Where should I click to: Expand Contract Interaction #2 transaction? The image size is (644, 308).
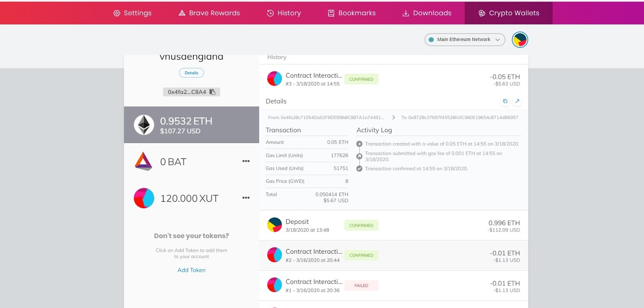[394, 255]
